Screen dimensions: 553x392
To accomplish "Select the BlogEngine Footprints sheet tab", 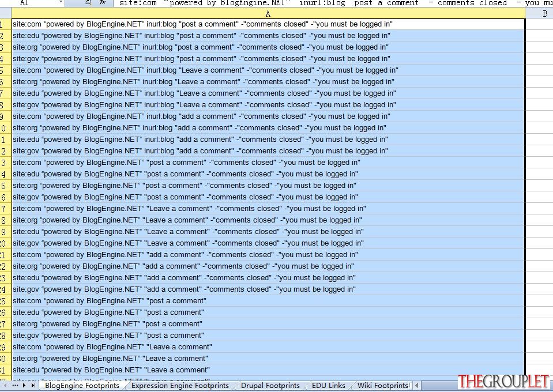I will 82,386.
